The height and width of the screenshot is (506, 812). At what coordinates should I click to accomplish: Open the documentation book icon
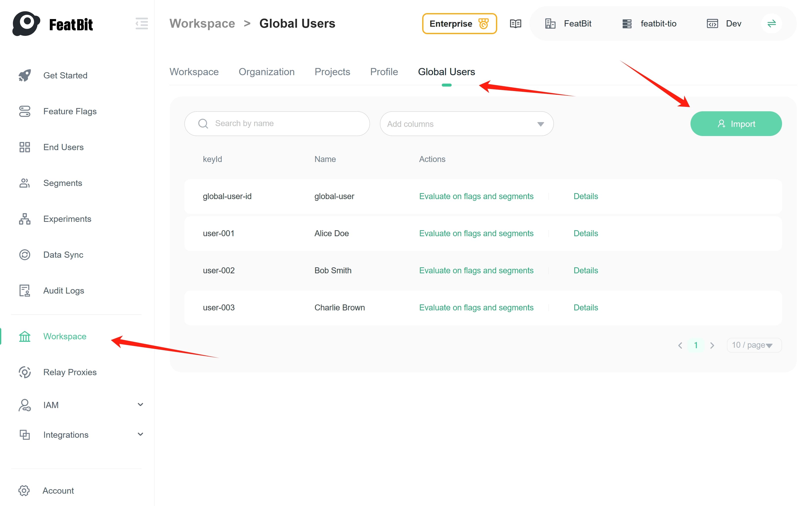click(515, 24)
